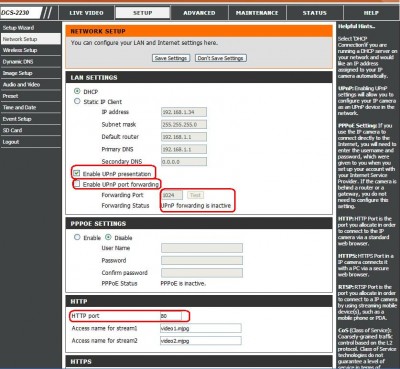
Task: Open the Maintenance tab
Action: [257, 13]
